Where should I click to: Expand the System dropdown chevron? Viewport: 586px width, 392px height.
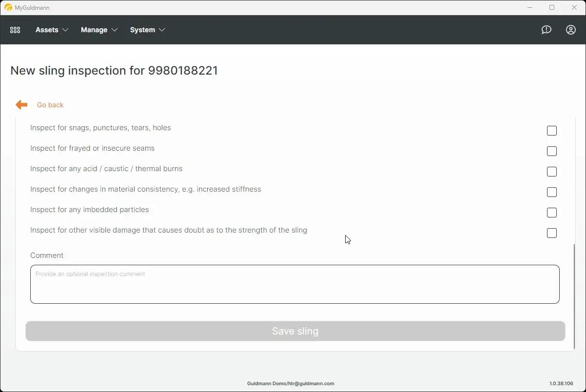(162, 30)
